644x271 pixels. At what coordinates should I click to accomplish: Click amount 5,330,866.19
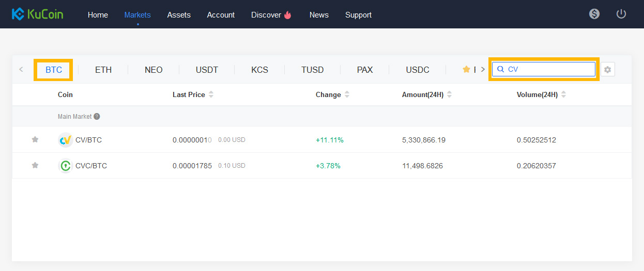(424, 140)
